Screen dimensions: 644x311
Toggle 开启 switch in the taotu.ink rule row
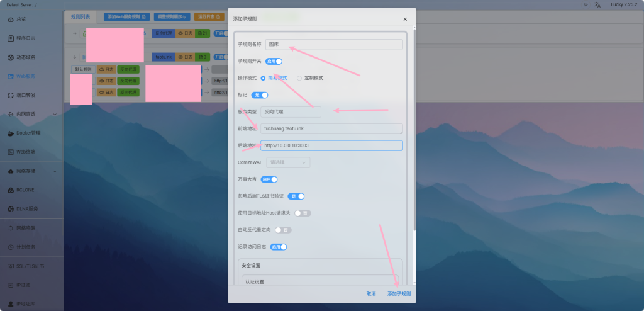point(221,57)
